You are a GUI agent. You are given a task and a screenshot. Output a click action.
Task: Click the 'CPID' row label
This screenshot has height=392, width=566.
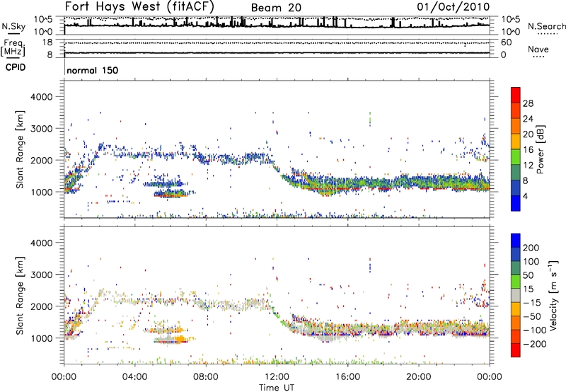16,67
